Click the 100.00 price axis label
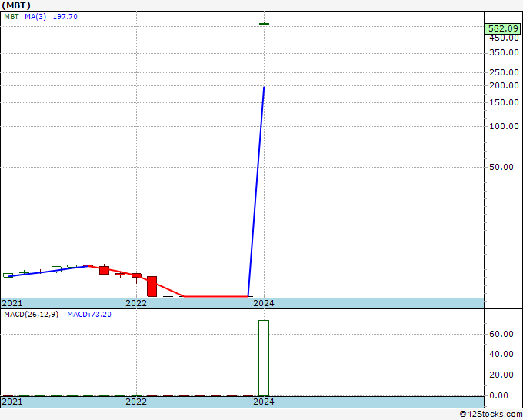 coord(504,126)
